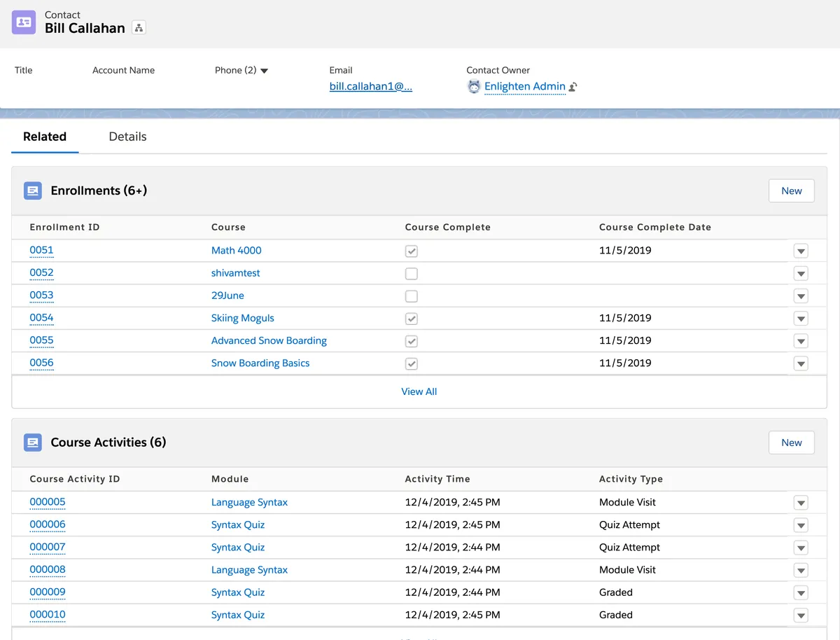Switch to the Details tab

127,137
